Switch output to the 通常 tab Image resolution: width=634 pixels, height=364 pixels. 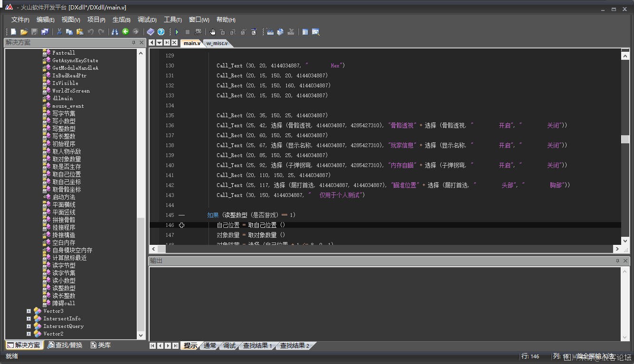pyautogui.click(x=210, y=345)
